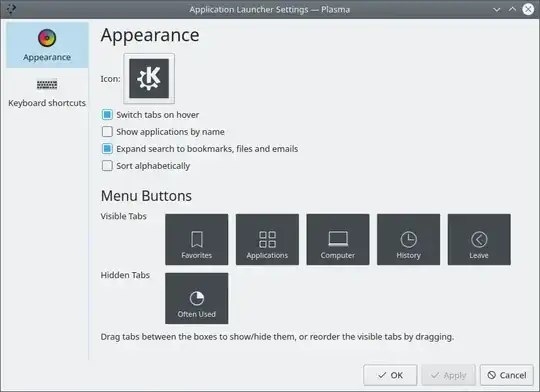
Task: Select the Computer tab tile
Action: tap(338, 239)
